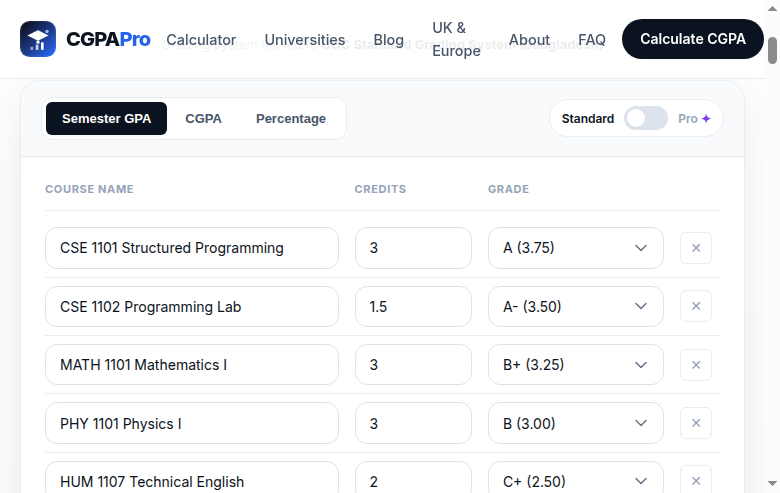Click the scrollbar down arrow
Viewport: 780px width, 493px height.
(x=773, y=484)
